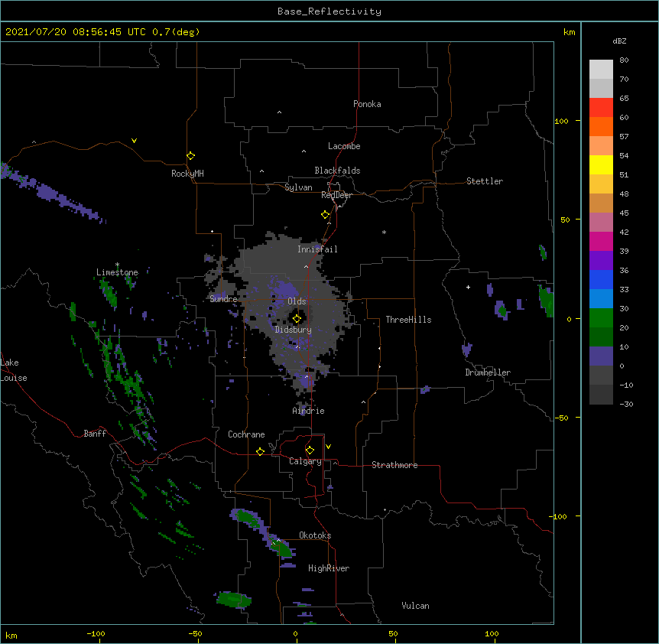Click the Stettler city label
This screenshot has width=659, height=644.
click(x=485, y=181)
